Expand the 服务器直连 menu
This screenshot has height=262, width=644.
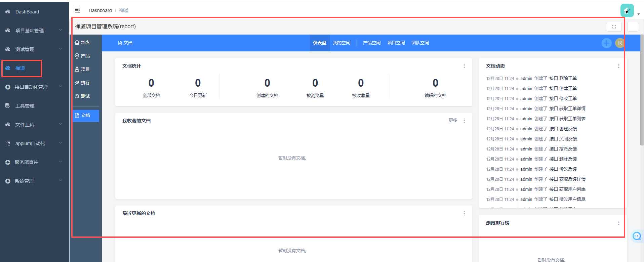pos(35,162)
